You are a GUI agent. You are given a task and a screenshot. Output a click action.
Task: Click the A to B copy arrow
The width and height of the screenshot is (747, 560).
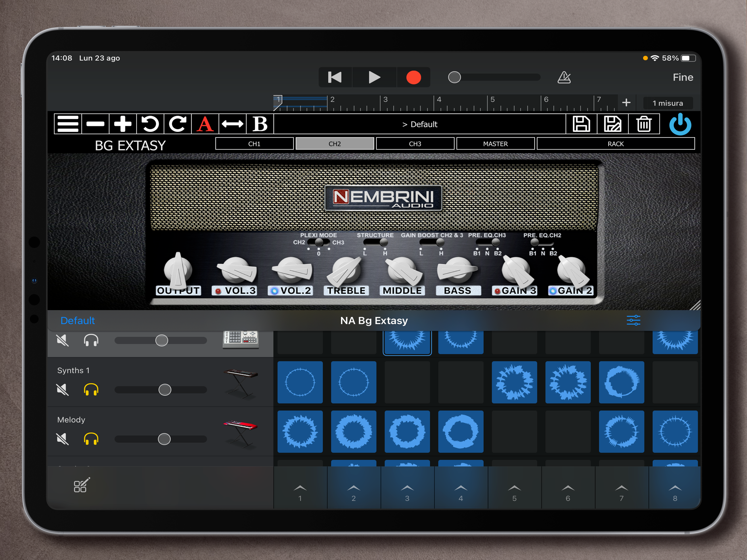tap(232, 124)
